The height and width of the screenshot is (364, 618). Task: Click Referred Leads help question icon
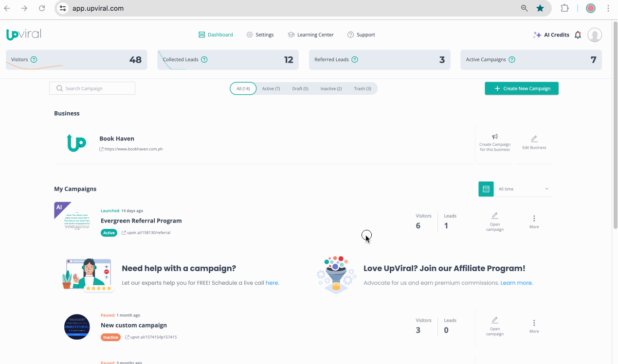pyautogui.click(x=355, y=60)
